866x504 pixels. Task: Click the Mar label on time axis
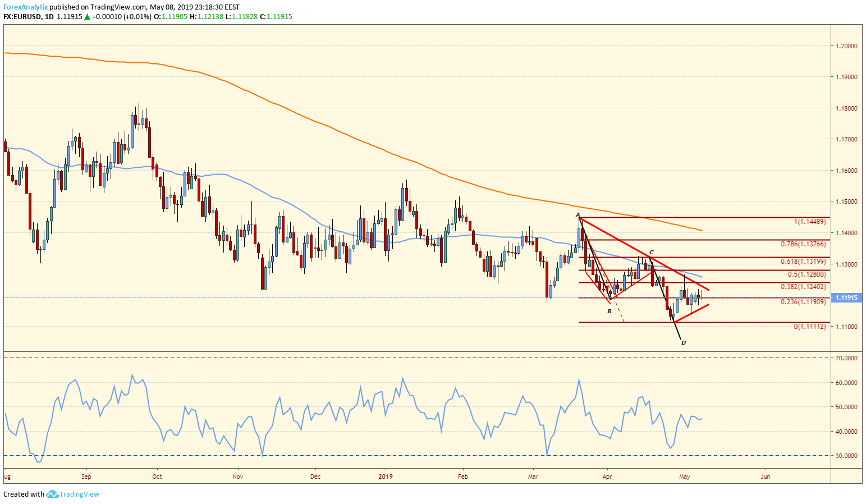pos(533,476)
